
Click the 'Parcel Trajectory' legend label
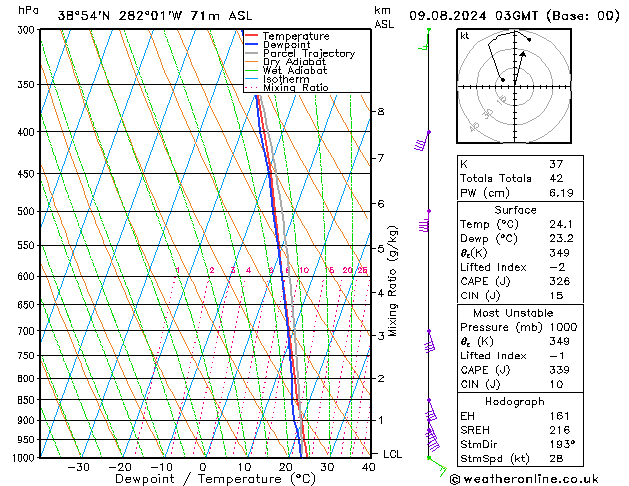click(309, 53)
